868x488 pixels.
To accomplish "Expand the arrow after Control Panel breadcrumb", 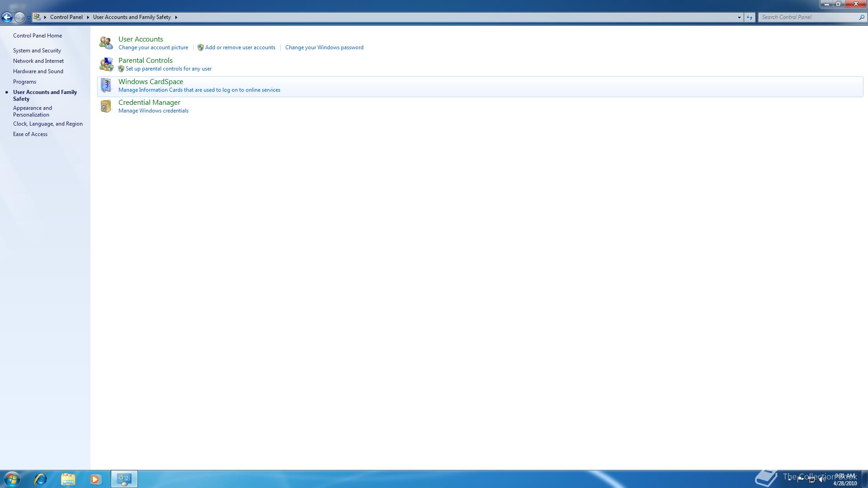I will click(x=88, y=17).
